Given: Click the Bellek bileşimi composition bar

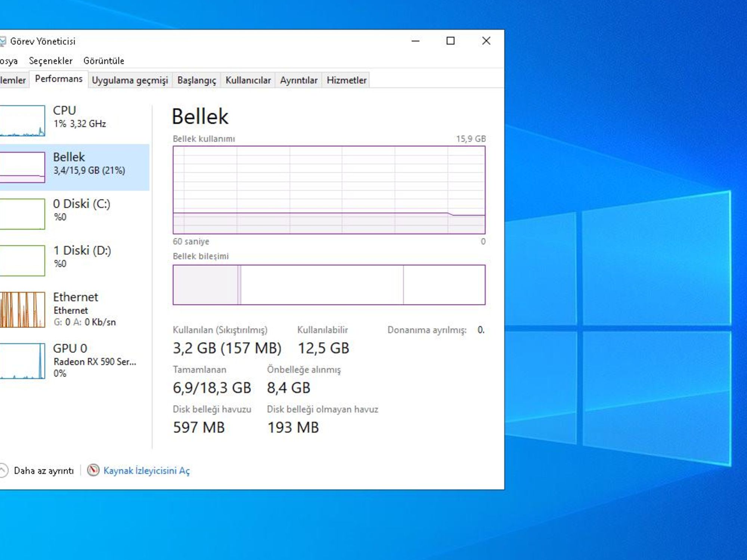Looking at the screenshot, I should coord(329,285).
